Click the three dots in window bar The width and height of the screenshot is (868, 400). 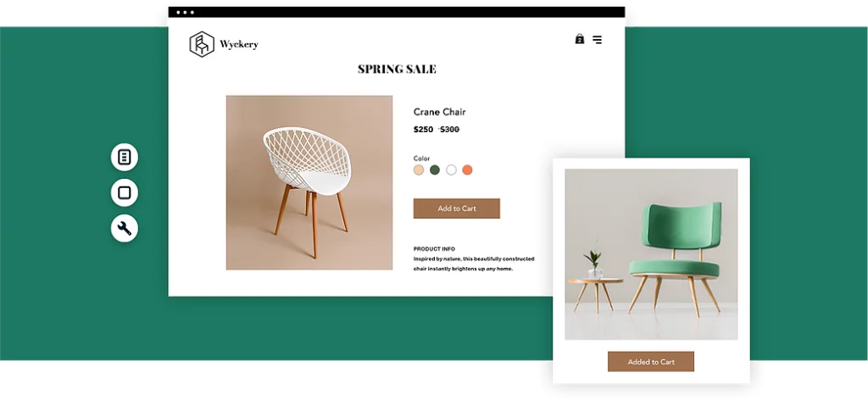184,12
